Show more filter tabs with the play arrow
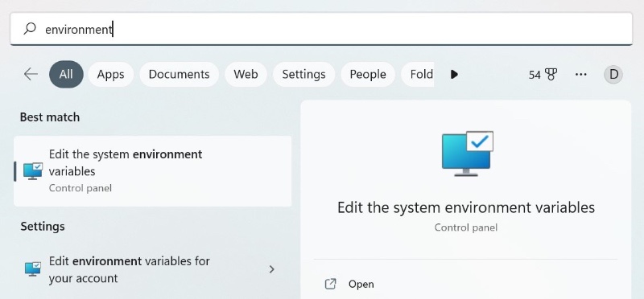The height and width of the screenshot is (299, 644). click(454, 74)
